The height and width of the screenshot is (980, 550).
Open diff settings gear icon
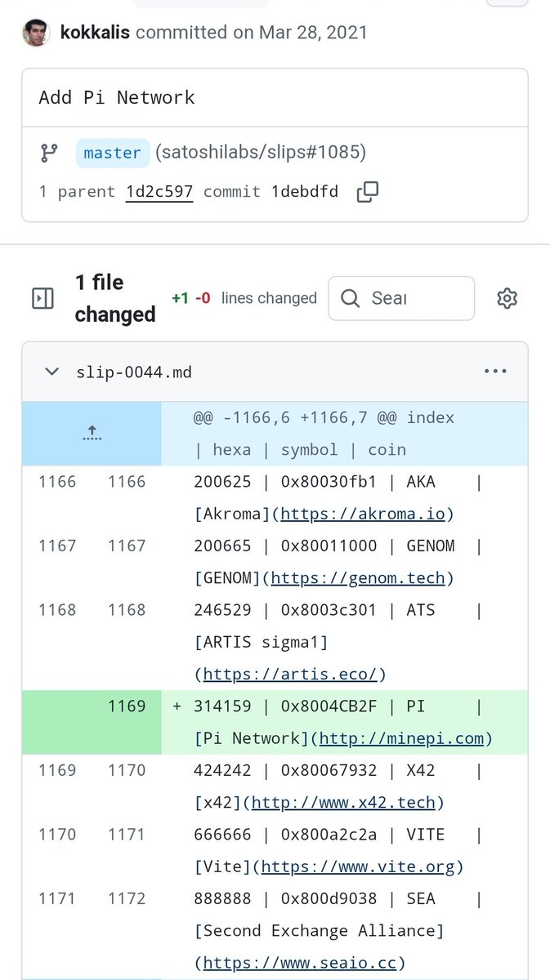pos(508,298)
